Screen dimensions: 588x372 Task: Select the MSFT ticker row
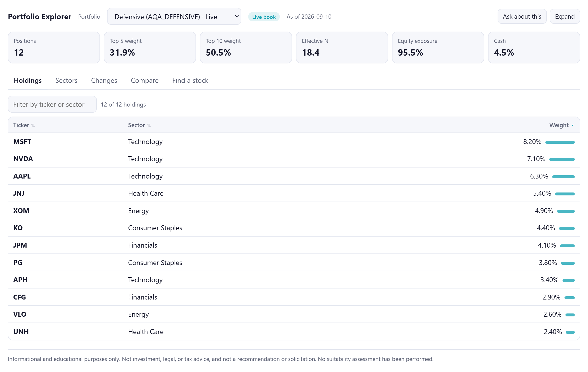[294, 142]
